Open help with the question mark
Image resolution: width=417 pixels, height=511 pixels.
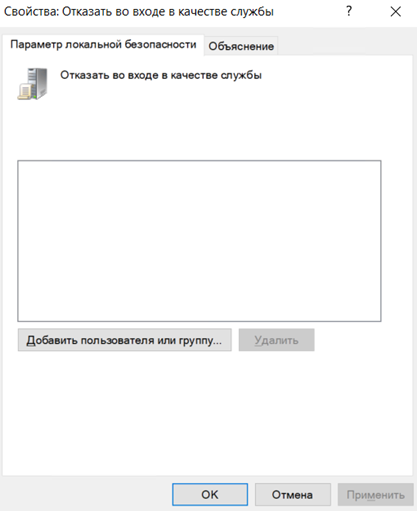click(349, 12)
